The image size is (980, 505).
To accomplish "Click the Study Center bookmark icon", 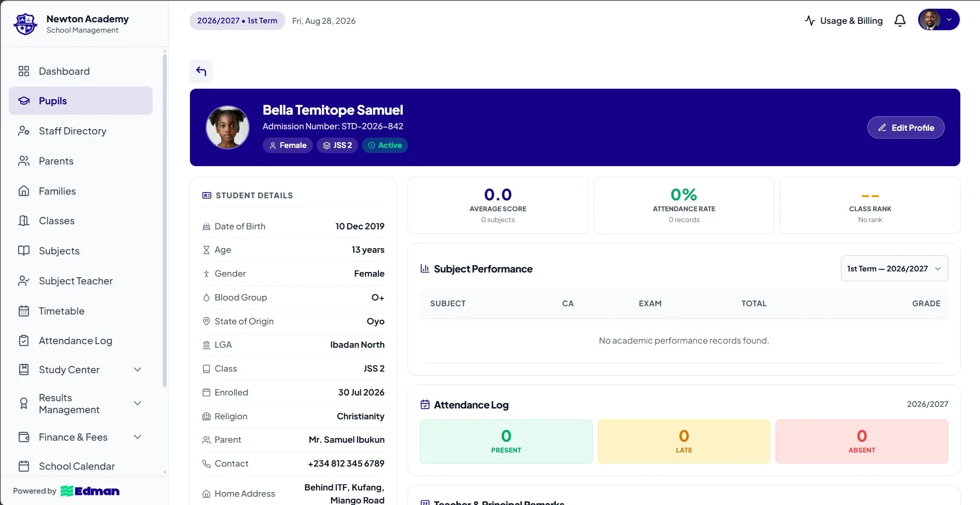I will (x=24, y=370).
